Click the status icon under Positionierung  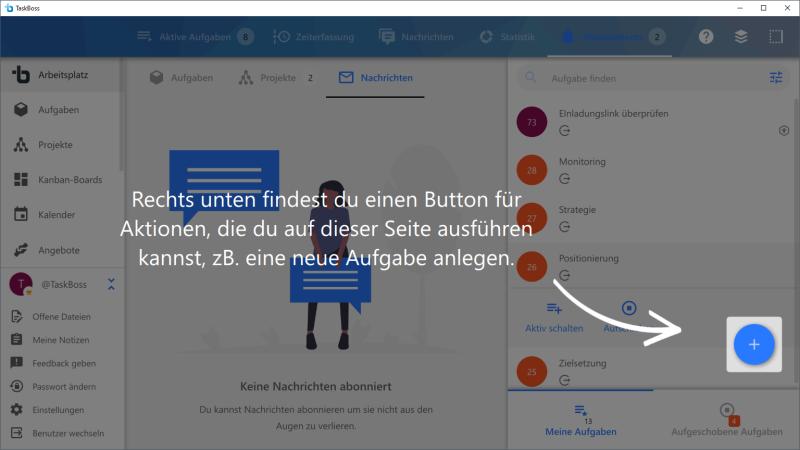point(564,276)
